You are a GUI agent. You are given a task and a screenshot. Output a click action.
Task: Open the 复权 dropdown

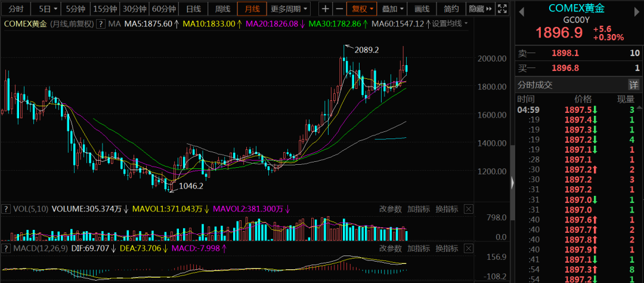[362, 8]
